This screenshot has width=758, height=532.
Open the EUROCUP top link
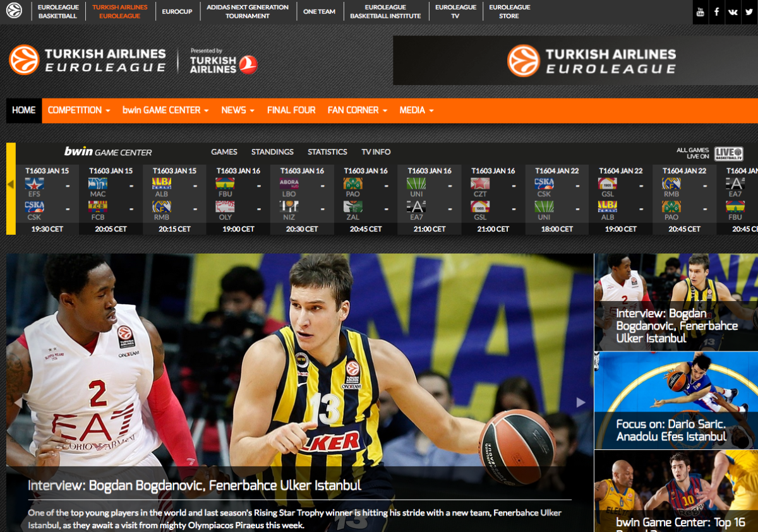[177, 11]
